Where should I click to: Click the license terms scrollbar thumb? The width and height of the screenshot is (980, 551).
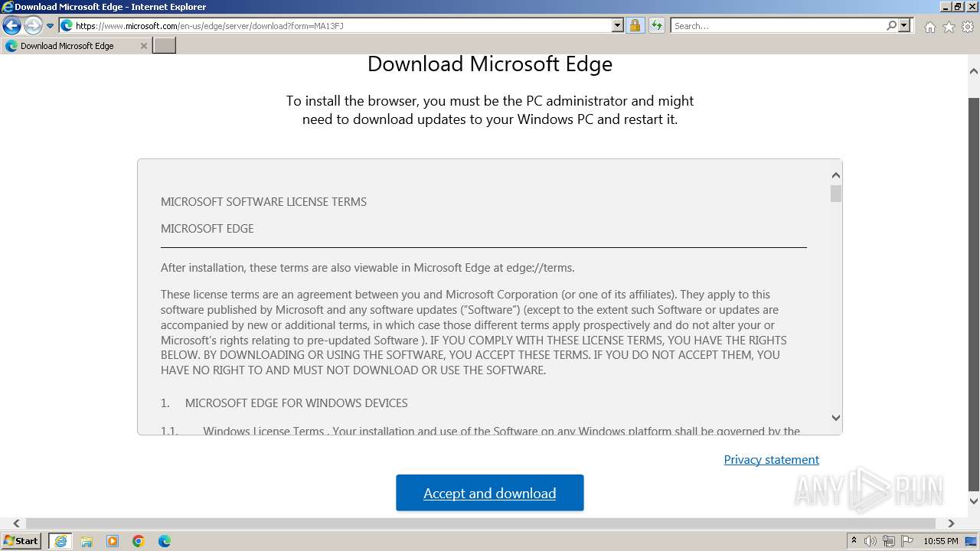coord(835,194)
